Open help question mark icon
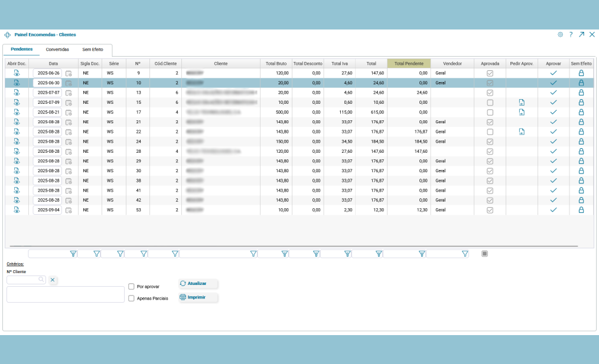The width and height of the screenshot is (599, 364). (571, 35)
